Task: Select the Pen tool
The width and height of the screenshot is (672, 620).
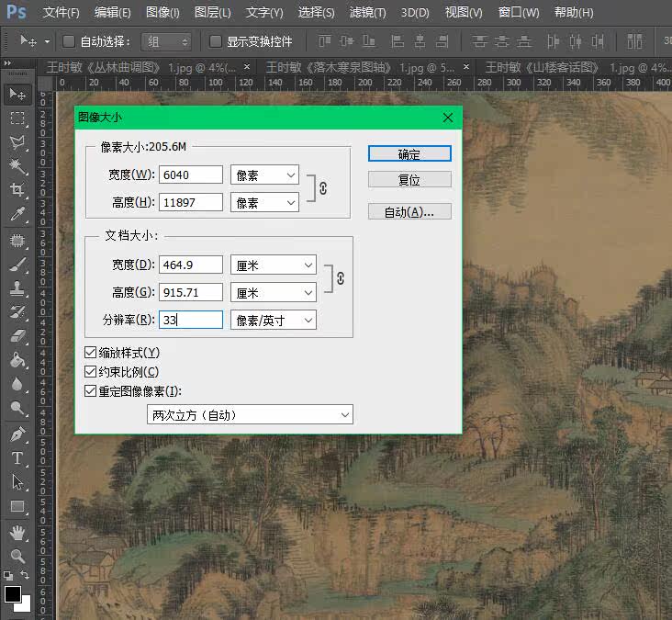Action: pos(17,434)
